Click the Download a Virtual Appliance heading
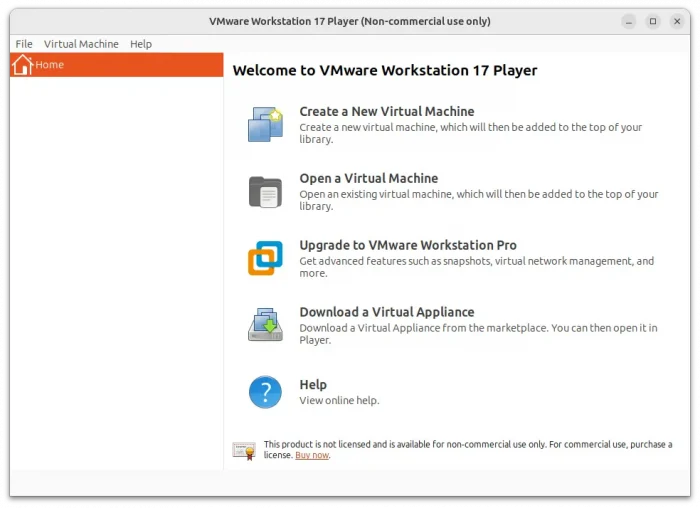The height and width of the screenshot is (508, 700). point(387,312)
